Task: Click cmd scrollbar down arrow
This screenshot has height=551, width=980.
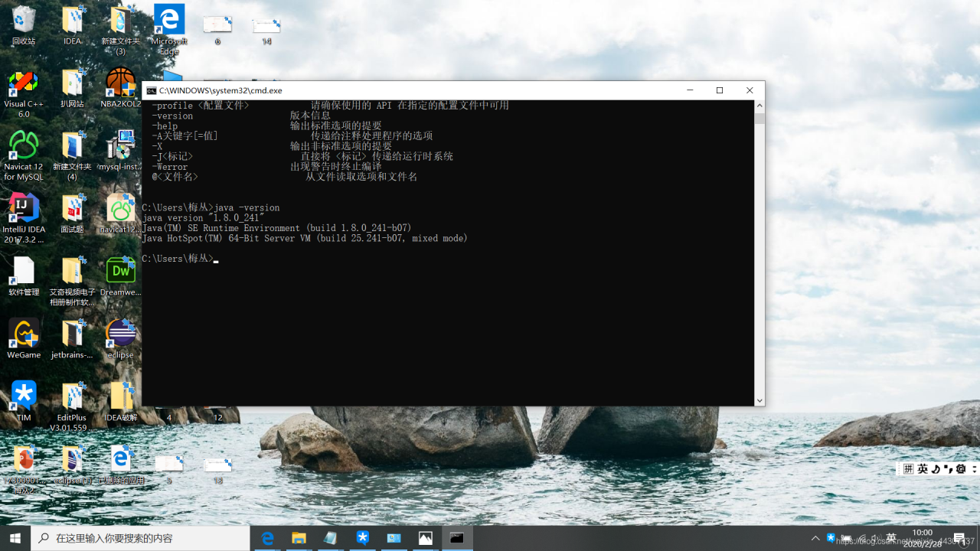Action: click(759, 400)
